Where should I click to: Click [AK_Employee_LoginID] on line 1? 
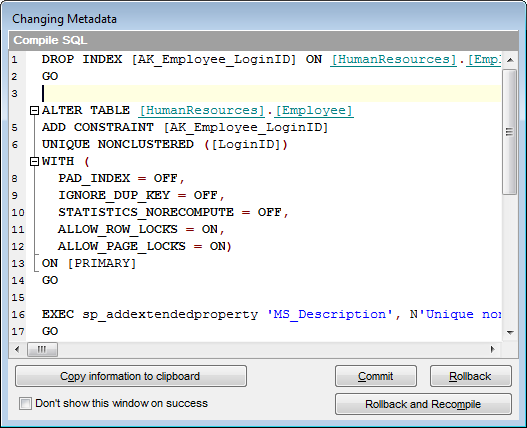[214, 60]
